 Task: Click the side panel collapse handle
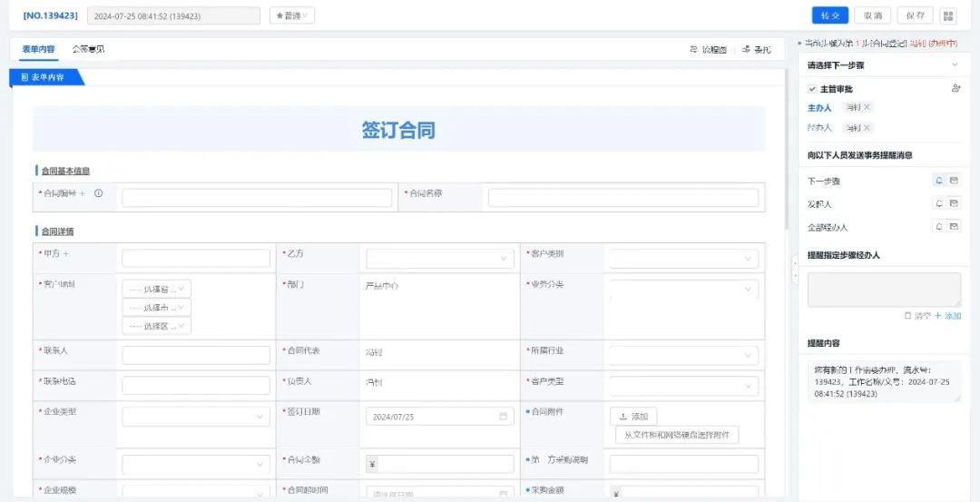point(794,271)
